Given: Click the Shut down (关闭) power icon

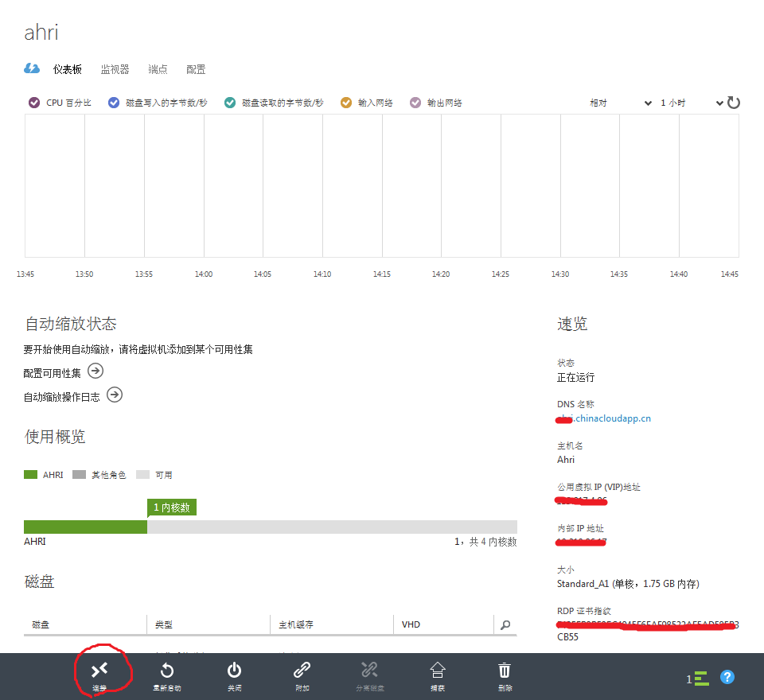Looking at the screenshot, I should click(x=234, y=671).
